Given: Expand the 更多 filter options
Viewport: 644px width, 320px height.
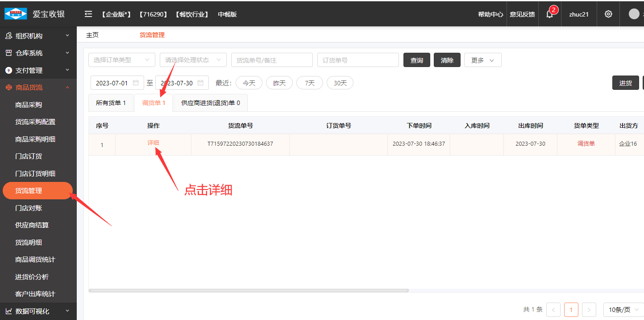Looking at the screenshot, I should pos(482,60).
